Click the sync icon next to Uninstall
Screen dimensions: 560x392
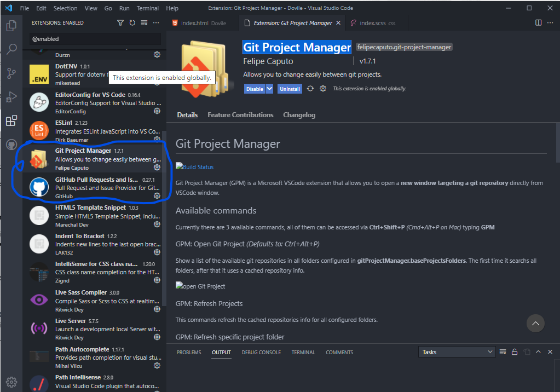pos(310,89)
